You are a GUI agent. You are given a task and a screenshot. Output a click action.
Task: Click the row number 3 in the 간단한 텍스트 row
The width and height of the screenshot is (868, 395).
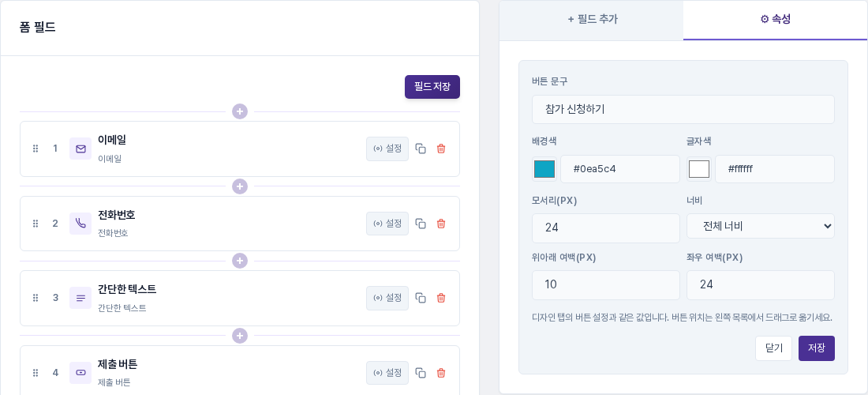54,298
